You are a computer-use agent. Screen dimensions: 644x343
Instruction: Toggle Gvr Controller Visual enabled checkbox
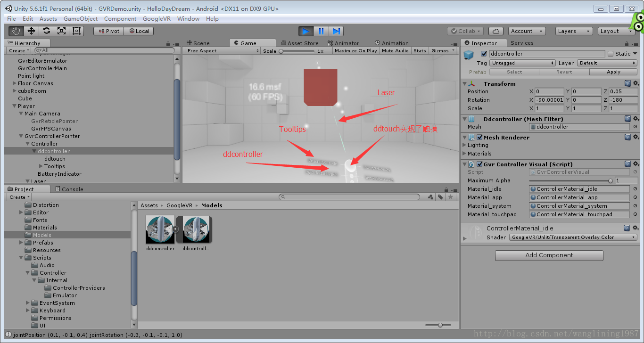480,164
